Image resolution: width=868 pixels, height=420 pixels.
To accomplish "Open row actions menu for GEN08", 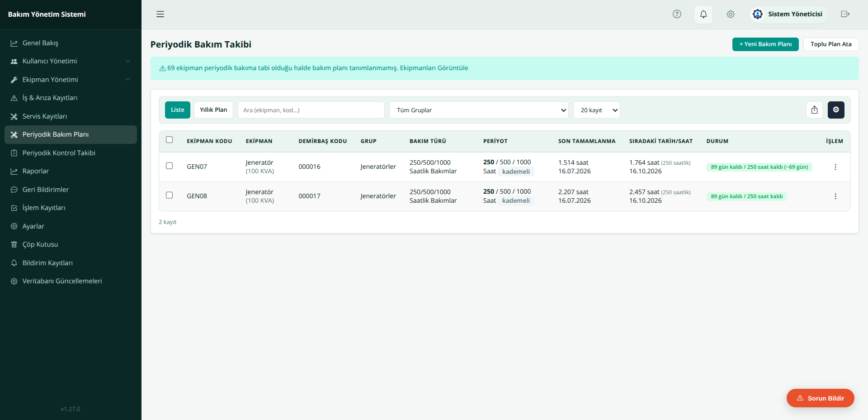I will coord(835,196).
